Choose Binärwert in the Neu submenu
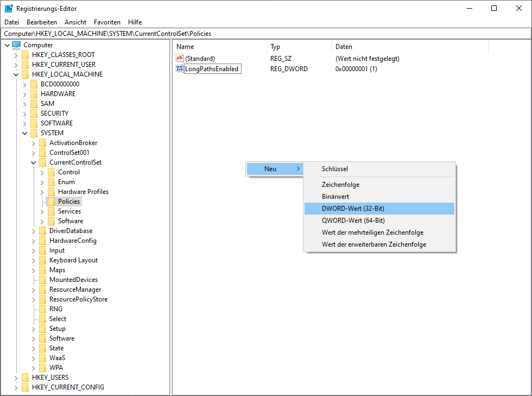The width and height of the screenshot is (532, 396). [379, 197]
